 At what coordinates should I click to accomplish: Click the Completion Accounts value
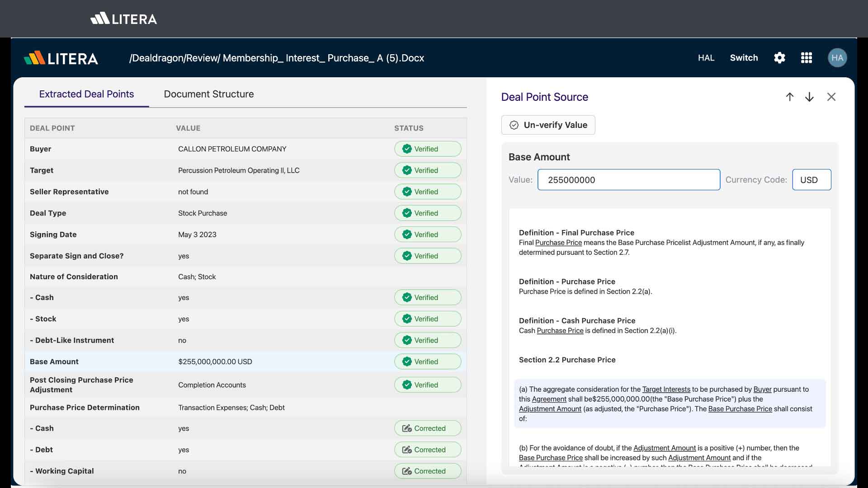[x=212, y=385]
